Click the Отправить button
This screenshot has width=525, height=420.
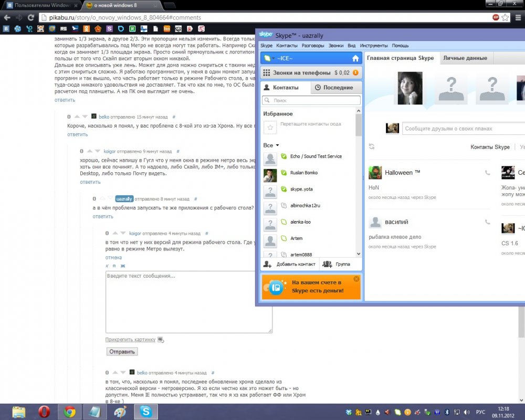point(122,352)
